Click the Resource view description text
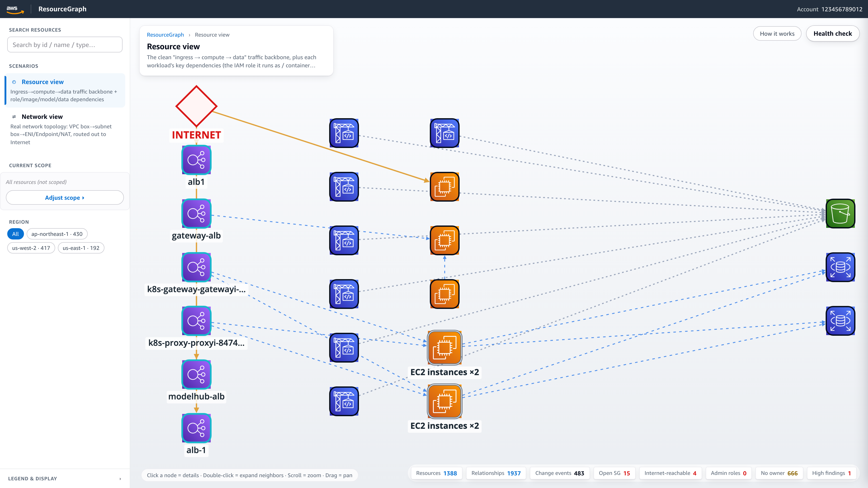 231,61
